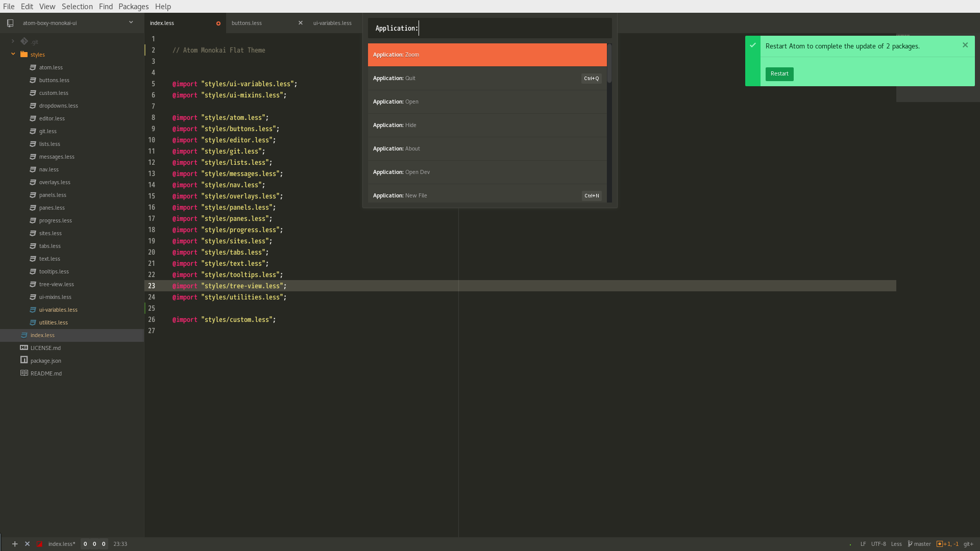Open the atom-boxy-monokai-ui project dropdown chevron
Viewport: 980px width, 551px height.
131,22
